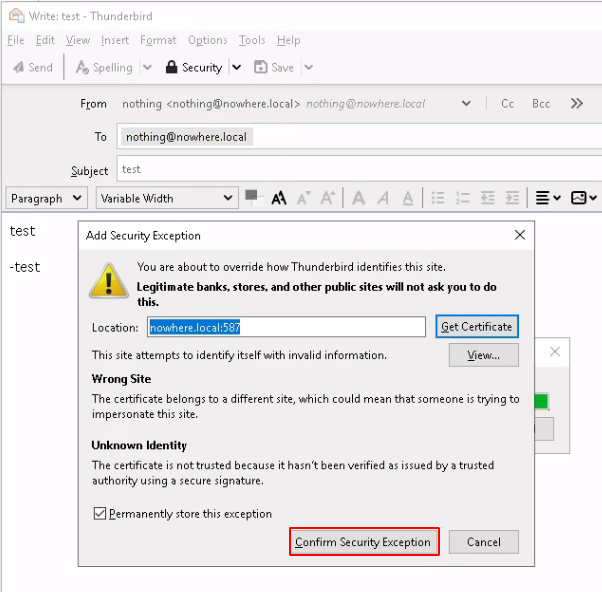Close the background progress dialog

click(x=555, y=352)
